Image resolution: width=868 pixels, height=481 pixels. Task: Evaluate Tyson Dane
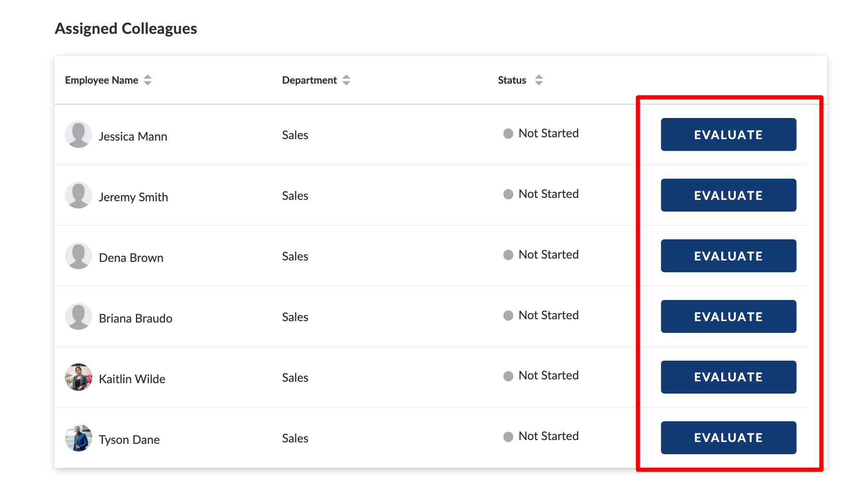click(x=728, y=438)
